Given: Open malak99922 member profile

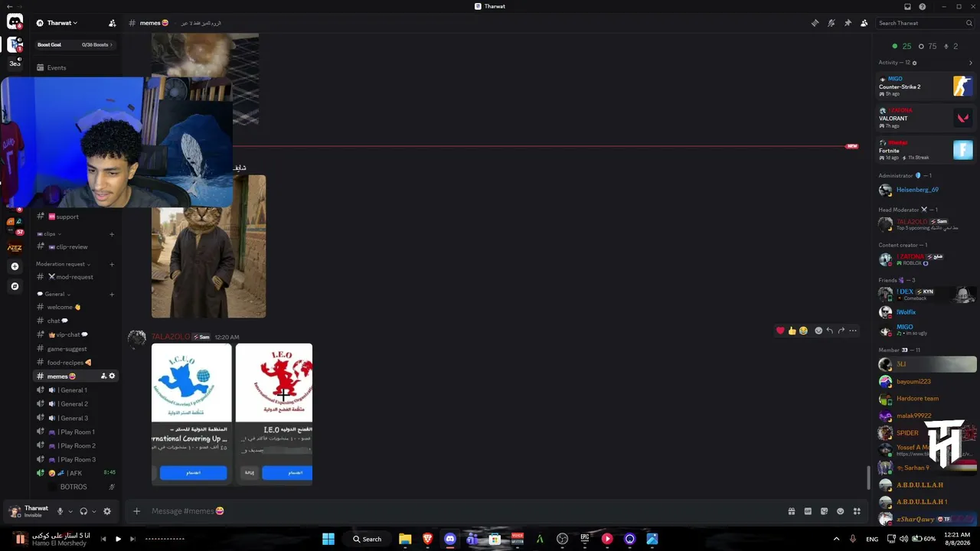Looking at the screenshot, I should click(926, 416).
